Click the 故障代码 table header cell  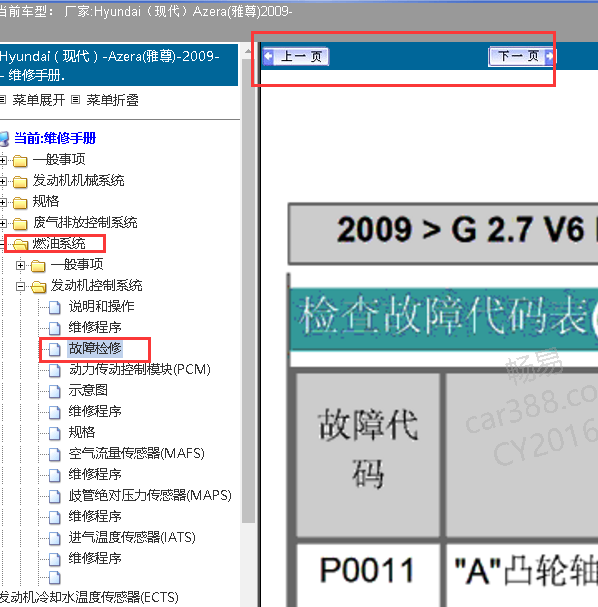pyautogui.click(x=368, y=454)
